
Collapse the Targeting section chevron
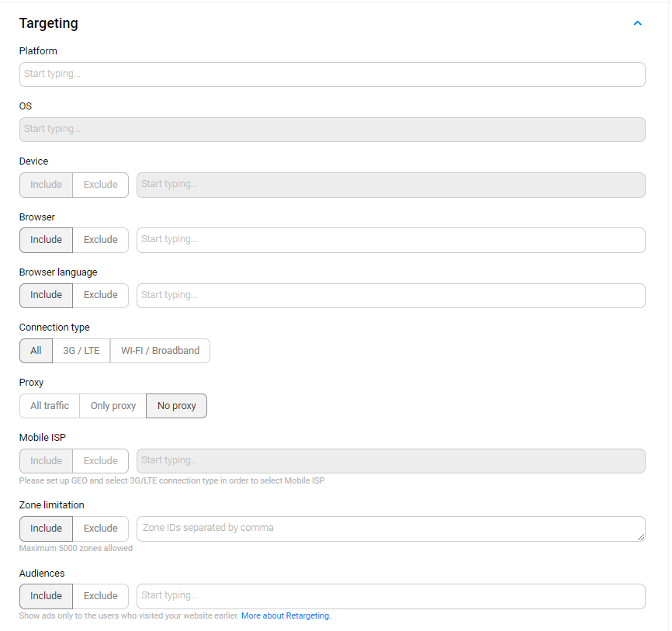(x=637, y=23)
